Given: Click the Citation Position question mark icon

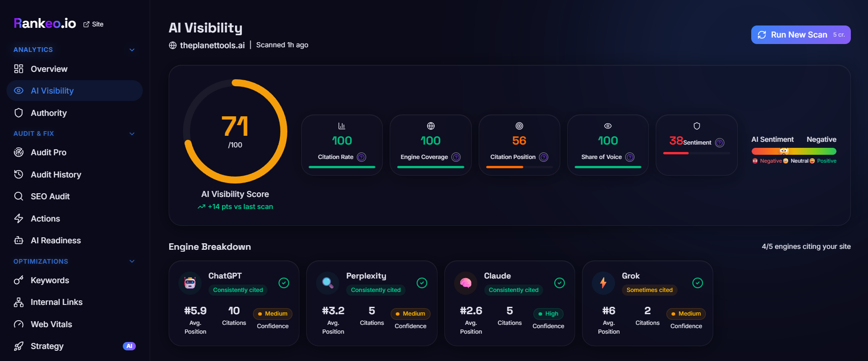Looking at the screenshot, I should tap(544, 157).
